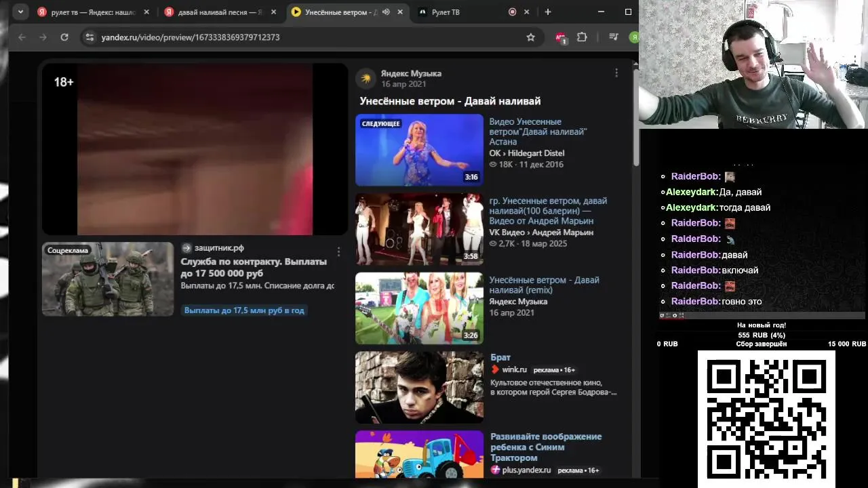Click the '555 RUB (4%)' progress value
Viewport: 868px width, 488px height.
tap(762, 335)
